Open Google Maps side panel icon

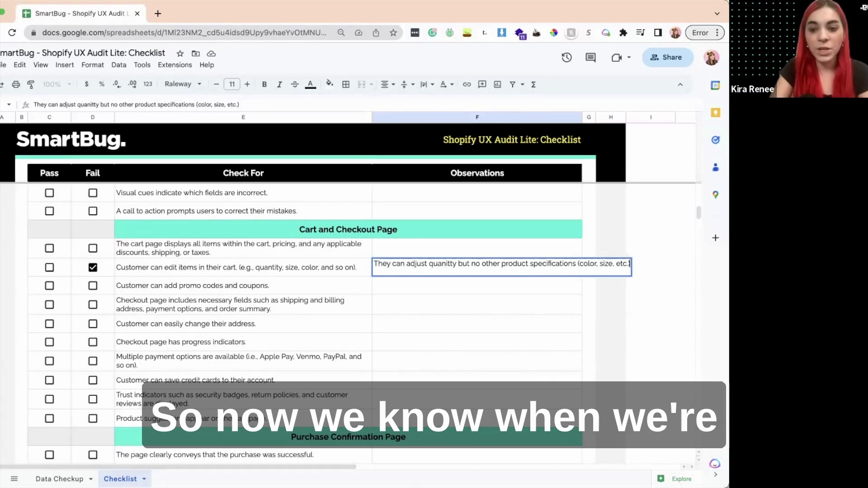pyautogui.click(x=715, y=195)
